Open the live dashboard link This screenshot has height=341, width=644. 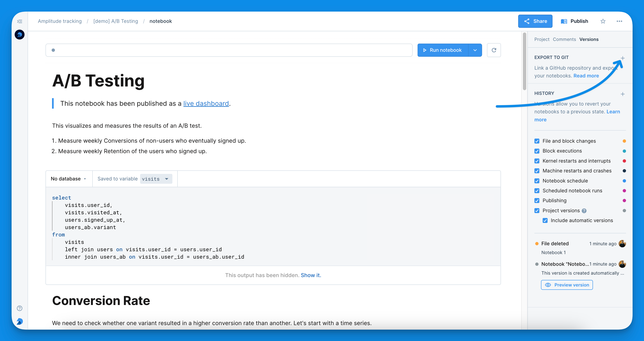point(206,103)
